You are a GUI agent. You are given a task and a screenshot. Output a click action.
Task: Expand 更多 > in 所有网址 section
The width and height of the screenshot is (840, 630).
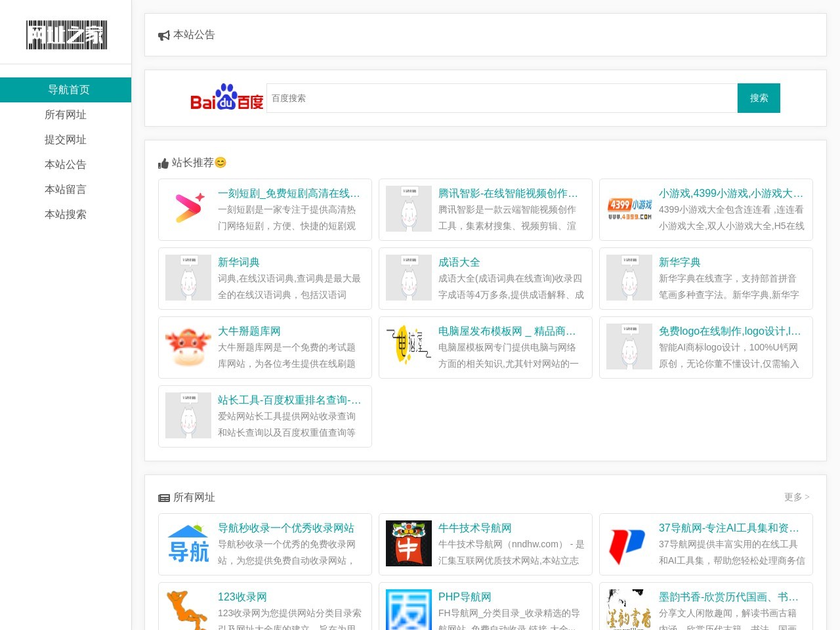click(x=797, y=497)
